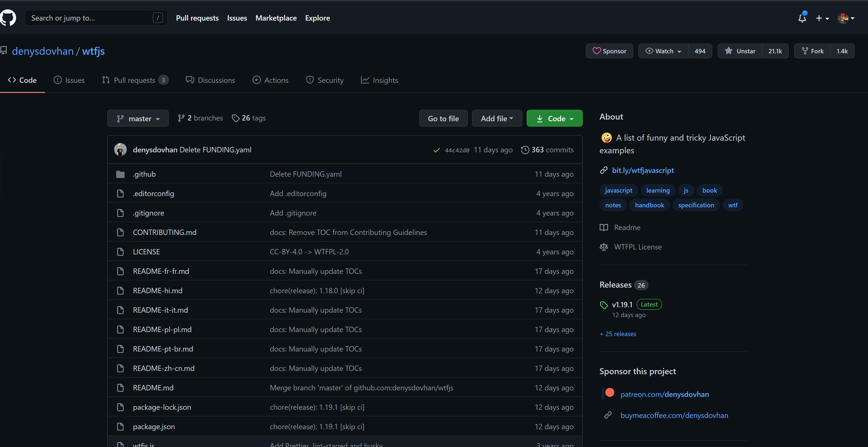
Task: Open CONTRIBUTING.md file
Action: click(x=164, y=232)
